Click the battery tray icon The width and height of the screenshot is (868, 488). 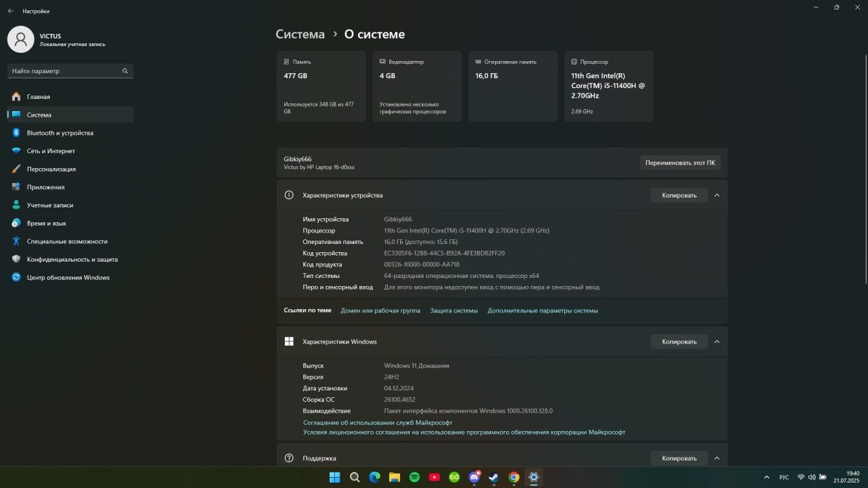[823, 477]
